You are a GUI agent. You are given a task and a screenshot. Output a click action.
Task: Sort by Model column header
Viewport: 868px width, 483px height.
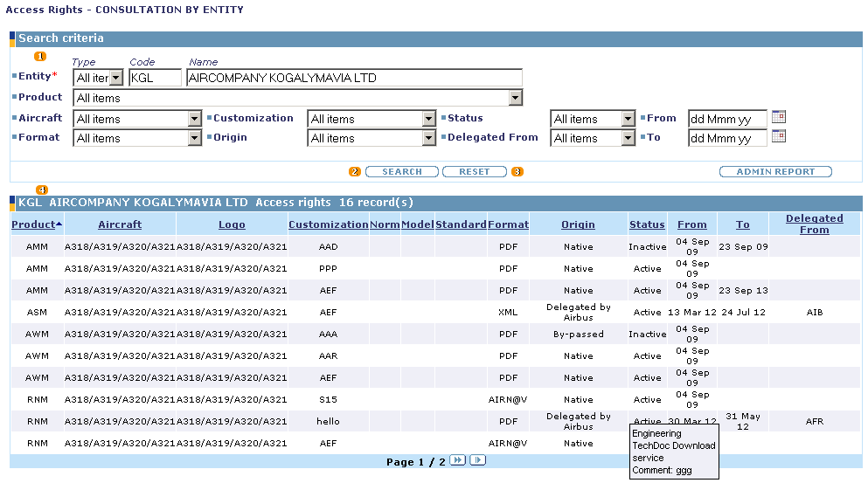(418, 224)
